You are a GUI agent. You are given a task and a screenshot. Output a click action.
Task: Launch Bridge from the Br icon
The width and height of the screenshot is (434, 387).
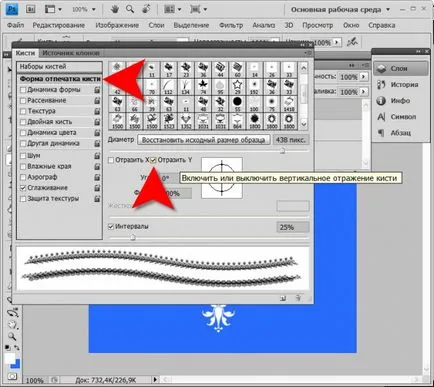[30, 9]
